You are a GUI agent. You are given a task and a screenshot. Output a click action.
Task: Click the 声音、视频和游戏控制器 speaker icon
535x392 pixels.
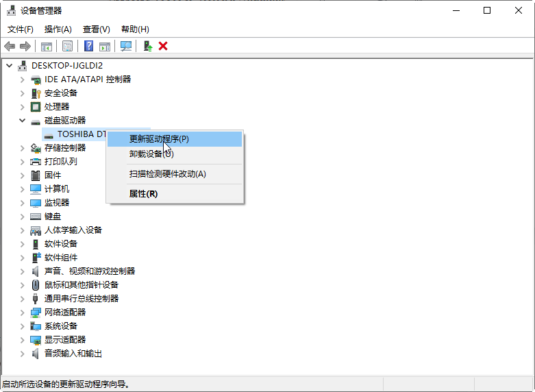click(x=35, y=271)
